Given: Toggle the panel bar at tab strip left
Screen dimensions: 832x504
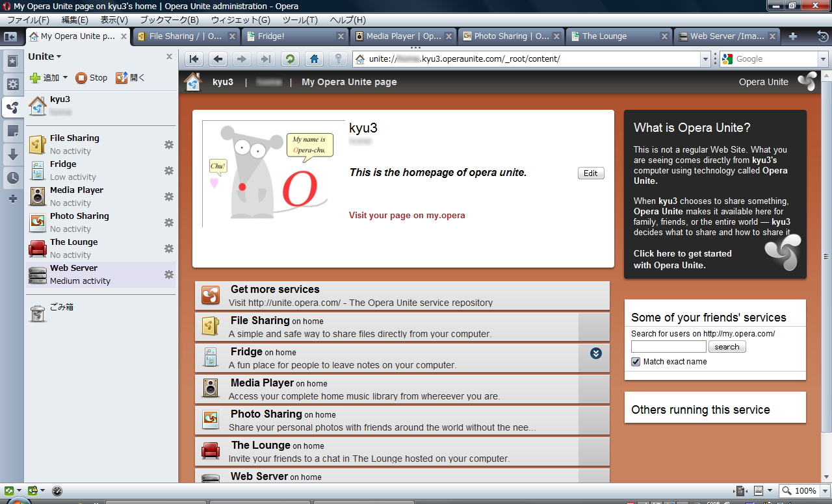Looking at the screenshot, I should pos(10,36).
